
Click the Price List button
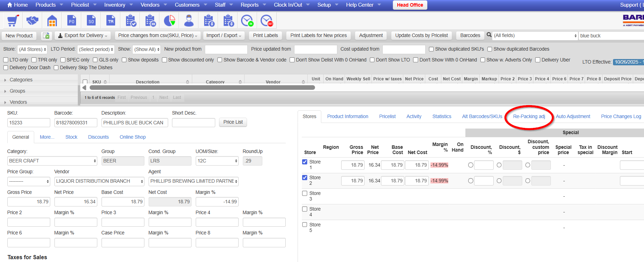(x=233, y=122)
